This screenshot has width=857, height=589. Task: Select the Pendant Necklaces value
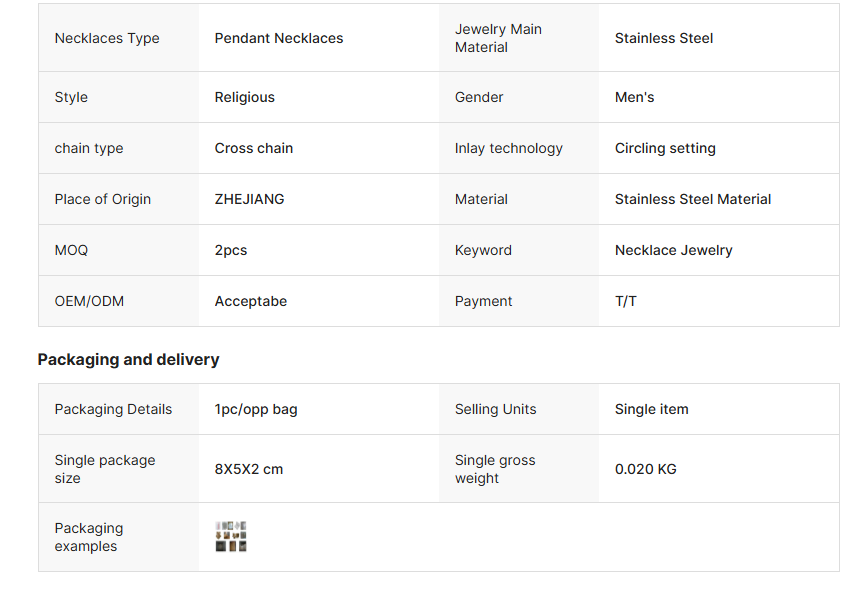tap(279, 38)
